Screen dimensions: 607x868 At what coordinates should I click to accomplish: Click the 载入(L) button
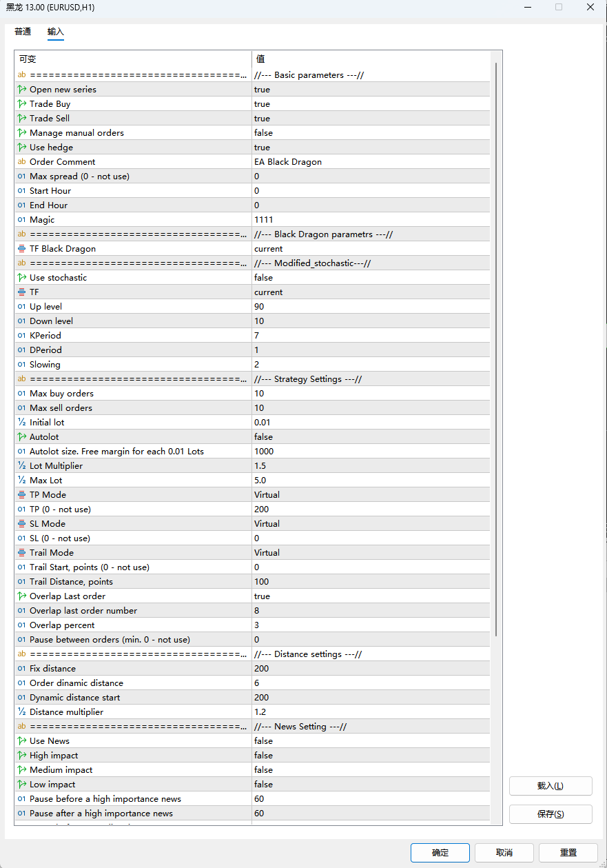click(550, 786)
